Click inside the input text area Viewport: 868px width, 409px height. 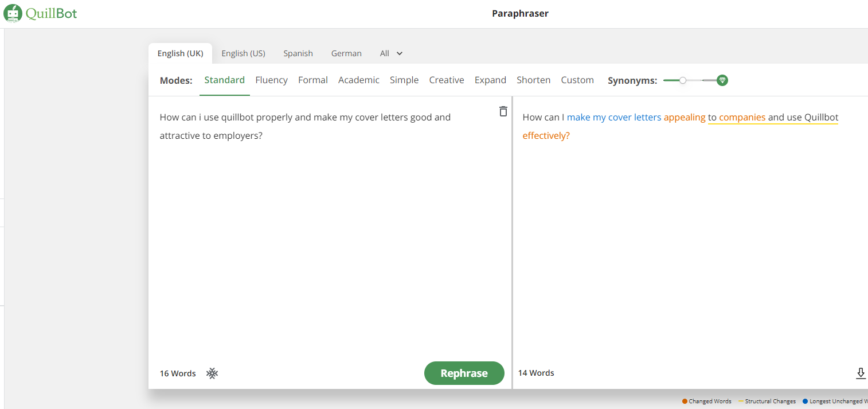pyautogui.click(x=330, y=229)
